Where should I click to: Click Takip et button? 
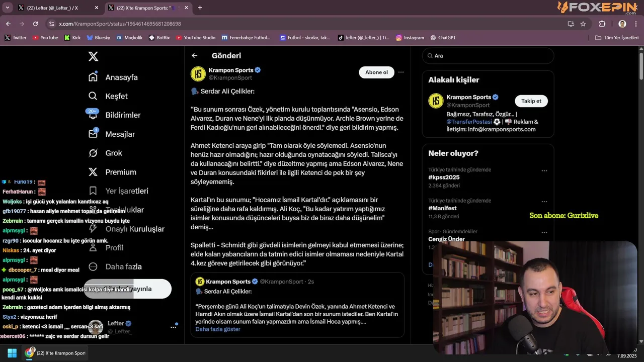[531, 101]
